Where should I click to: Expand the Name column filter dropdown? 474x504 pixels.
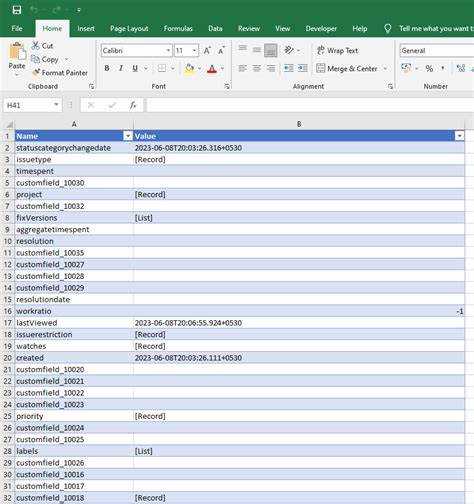pyautogui.click(x=128, y=136)
